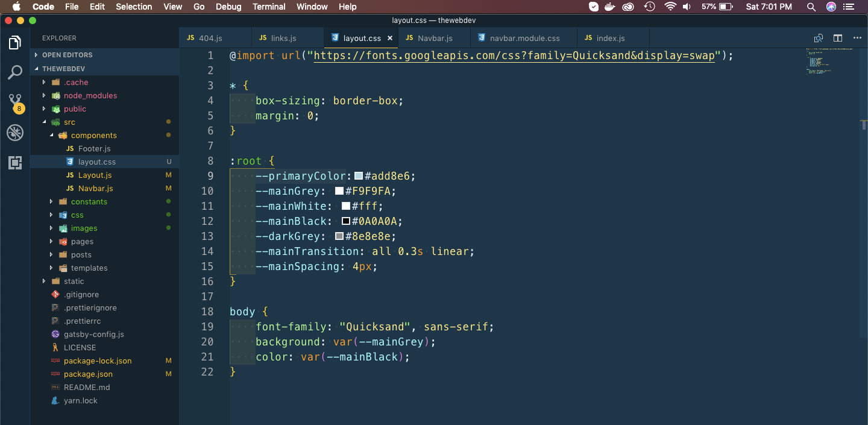
Task: Open yarn.lock in the explorer
Action: (x=80, y=400)
